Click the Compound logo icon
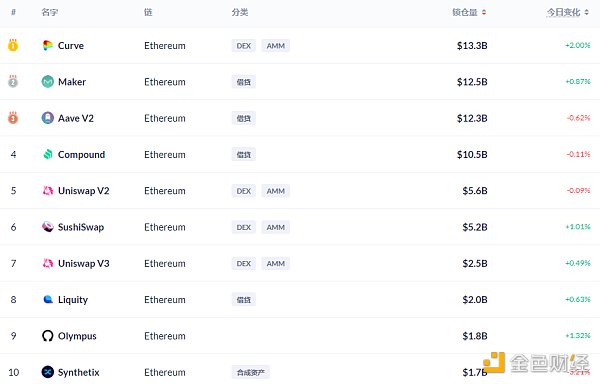Image resolution: width=600 pixels, height=384 pixels. point(47,154)
